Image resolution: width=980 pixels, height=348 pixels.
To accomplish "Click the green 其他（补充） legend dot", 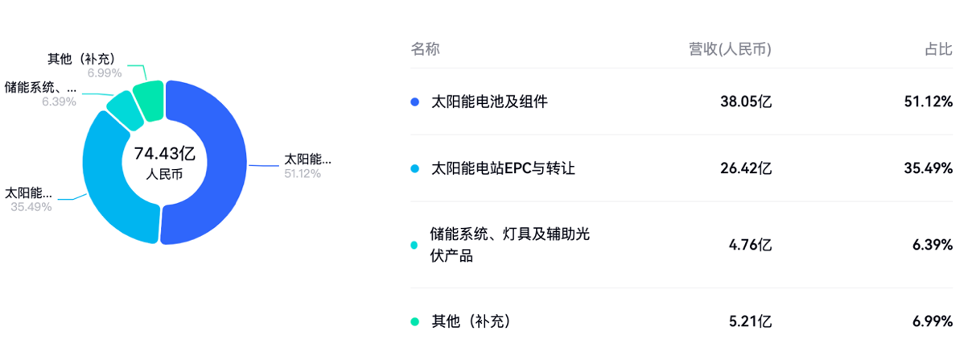I will point(415,321).
